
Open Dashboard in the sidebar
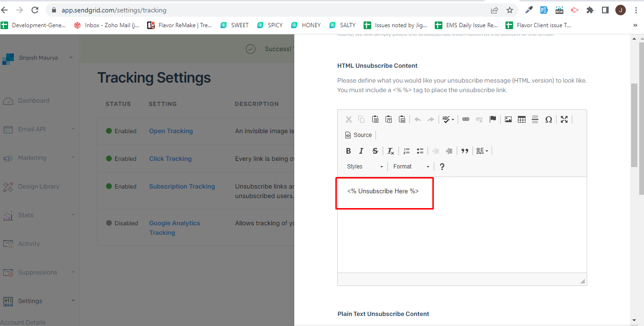pos(33,101)
